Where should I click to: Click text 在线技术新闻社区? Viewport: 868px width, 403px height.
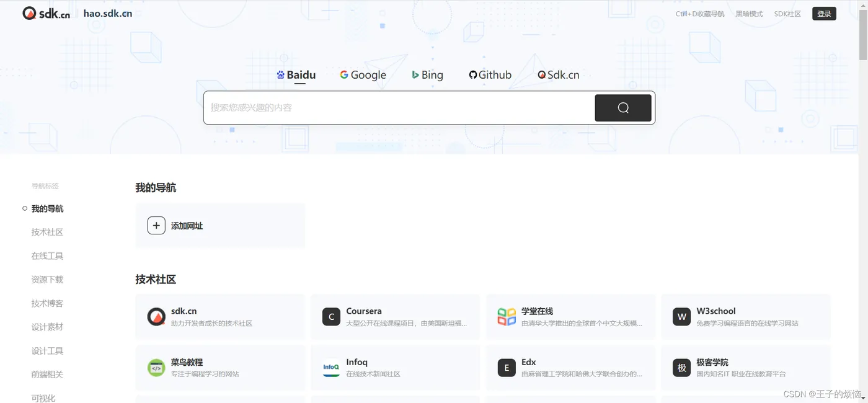click(x=373, y=374)
